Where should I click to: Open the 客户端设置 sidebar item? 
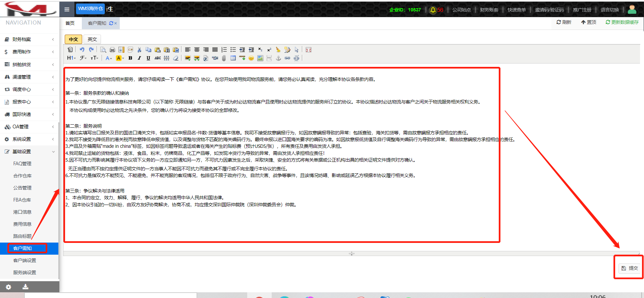(x=24, y=260)
